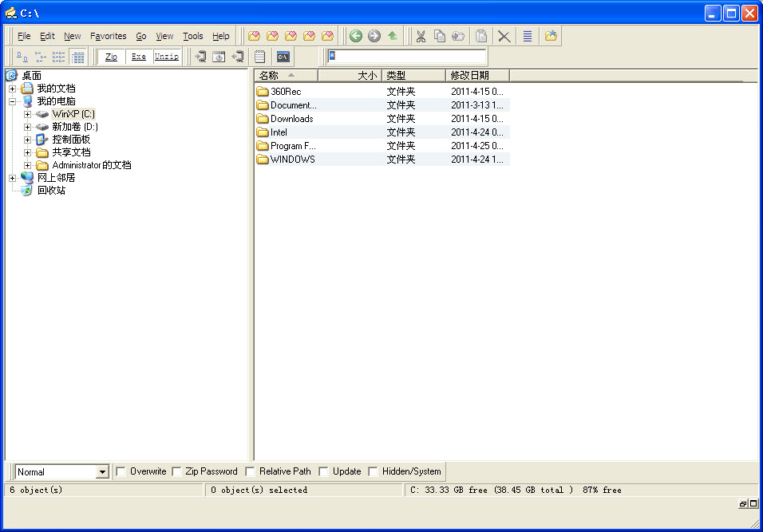Open the Tools menu
The height and width of the screenshot is (532, 763).
[x=192, y=36]
